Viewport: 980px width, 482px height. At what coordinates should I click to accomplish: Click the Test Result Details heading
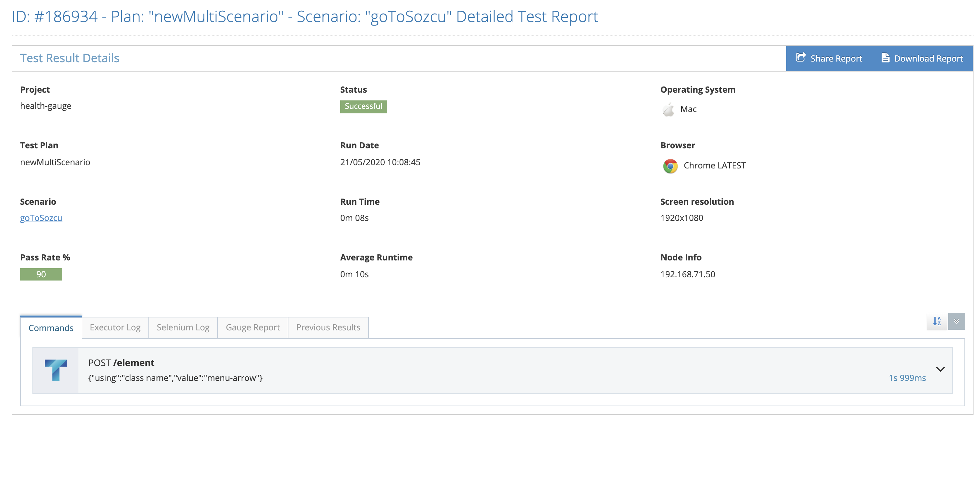click(x=70, y=58)
